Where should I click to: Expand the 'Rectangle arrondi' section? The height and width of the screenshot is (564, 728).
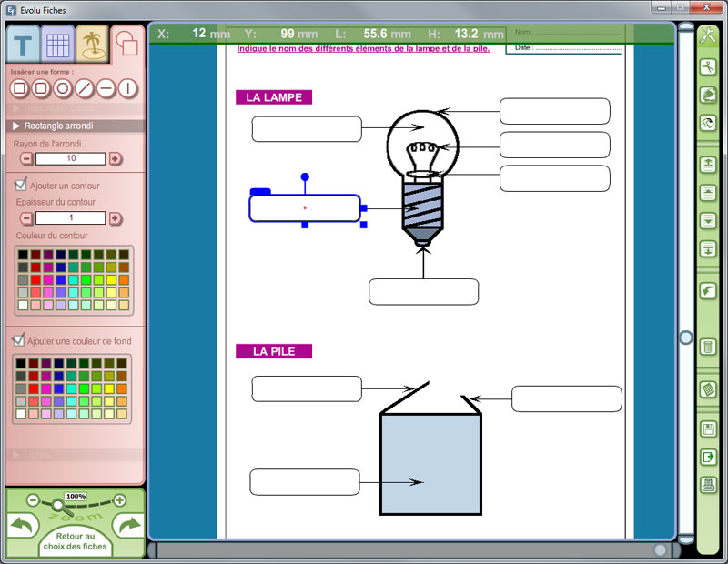(15, 126)
